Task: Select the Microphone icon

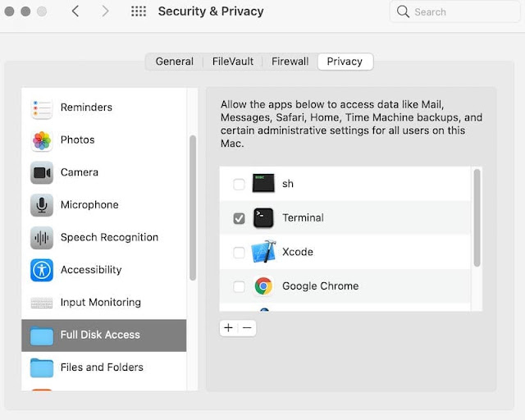Action: (x=42, y=205)
